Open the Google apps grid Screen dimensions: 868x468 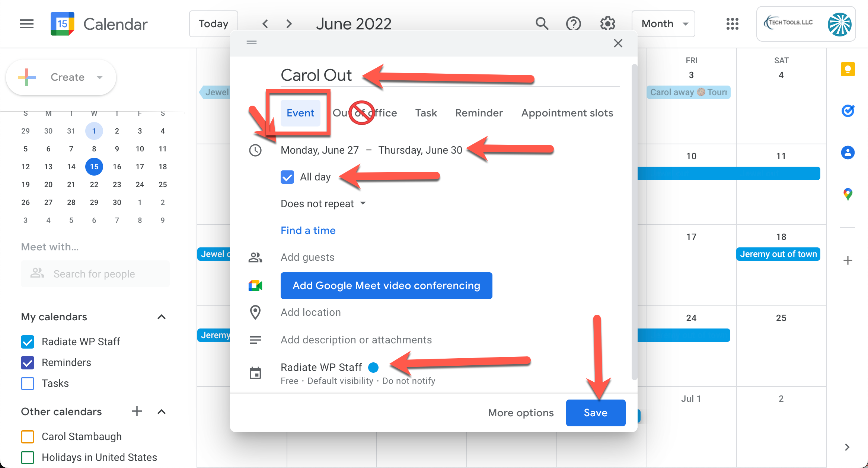click(732, 24)
